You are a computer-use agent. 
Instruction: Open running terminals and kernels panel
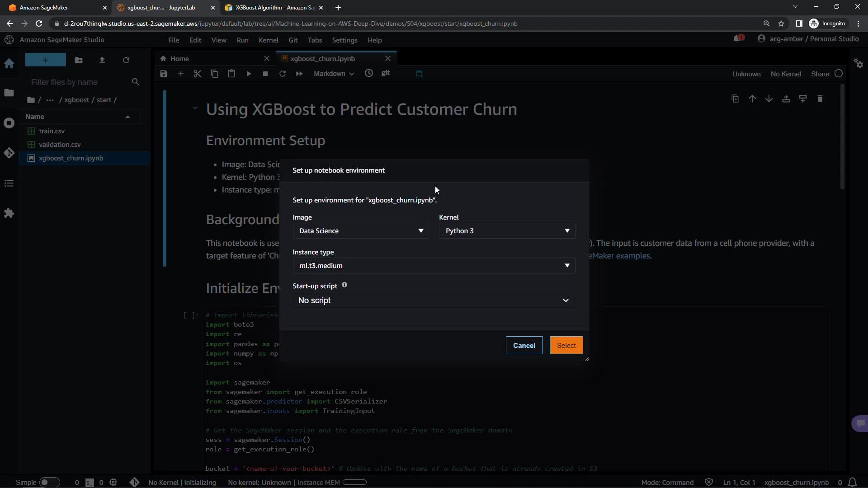pyautogui.click(x=9, y=123)
